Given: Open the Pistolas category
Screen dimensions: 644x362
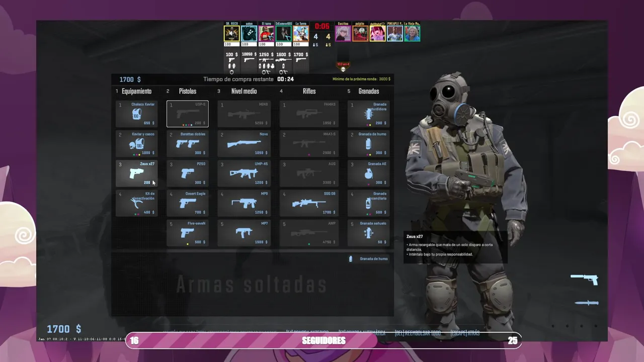Looking at the screenshot, I should [188, 91].
